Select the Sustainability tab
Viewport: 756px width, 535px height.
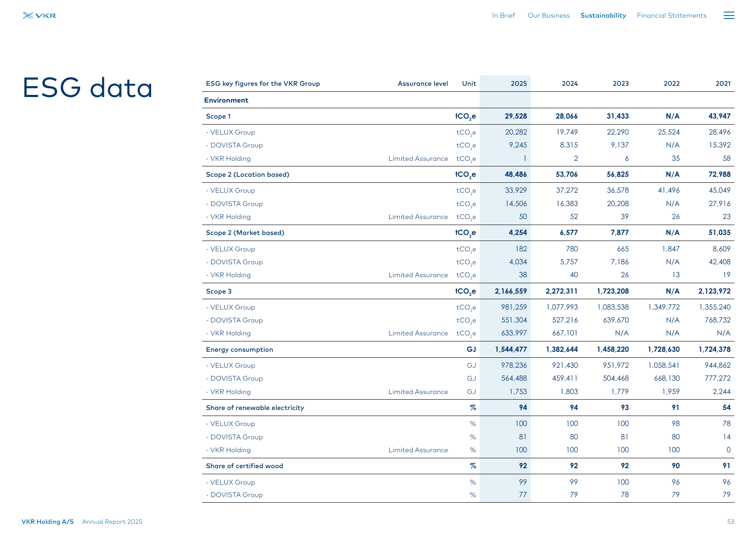[603, 16]
